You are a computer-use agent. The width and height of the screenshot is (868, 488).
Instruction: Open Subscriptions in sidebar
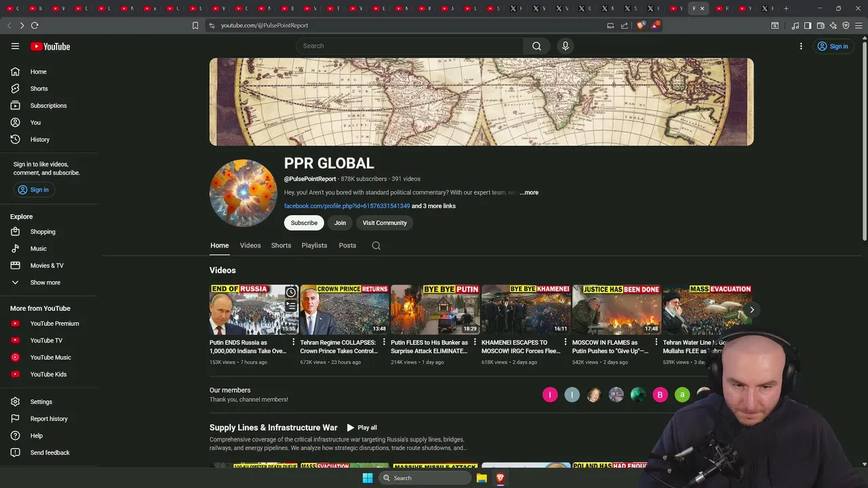pyautogui.click(x=49, y=106)
